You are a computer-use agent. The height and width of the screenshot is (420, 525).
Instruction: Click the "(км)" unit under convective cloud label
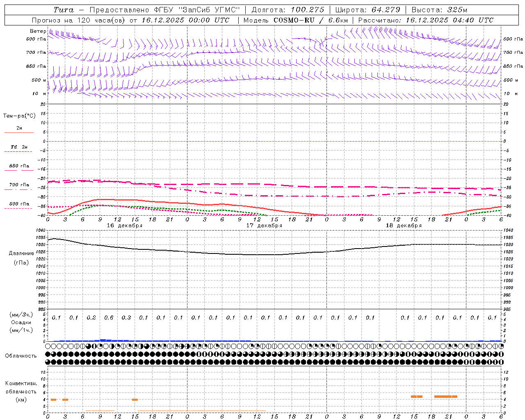[x=21, y=399]
